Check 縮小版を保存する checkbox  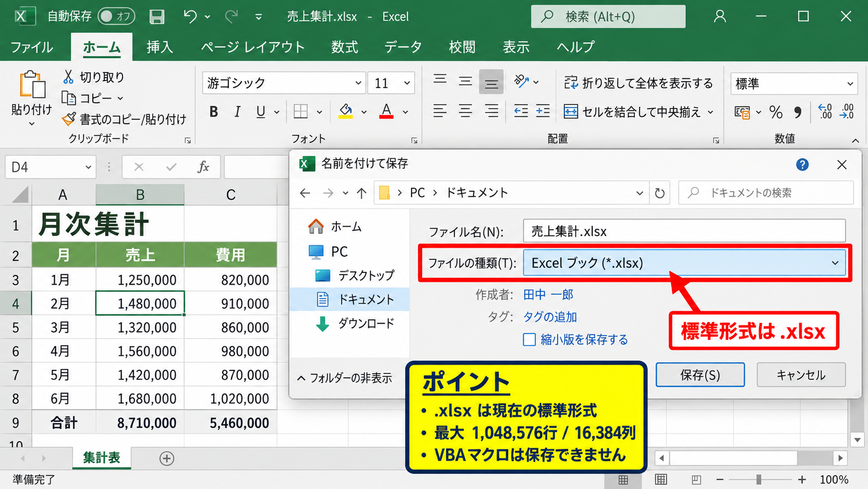(x=529, y=340)
